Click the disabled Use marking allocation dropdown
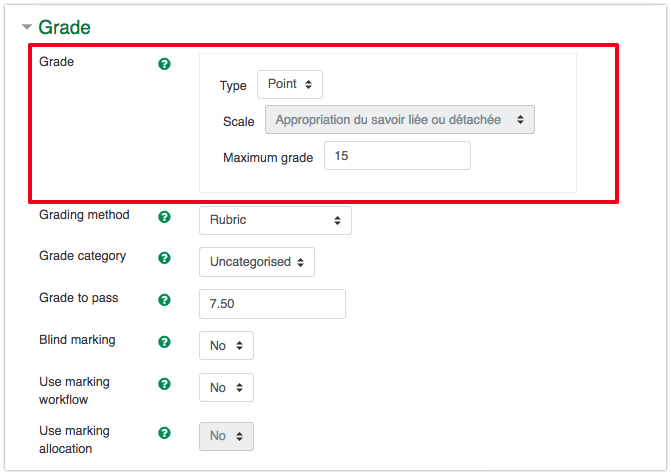The width and height of the screenshot is (671, 475). 226,437
